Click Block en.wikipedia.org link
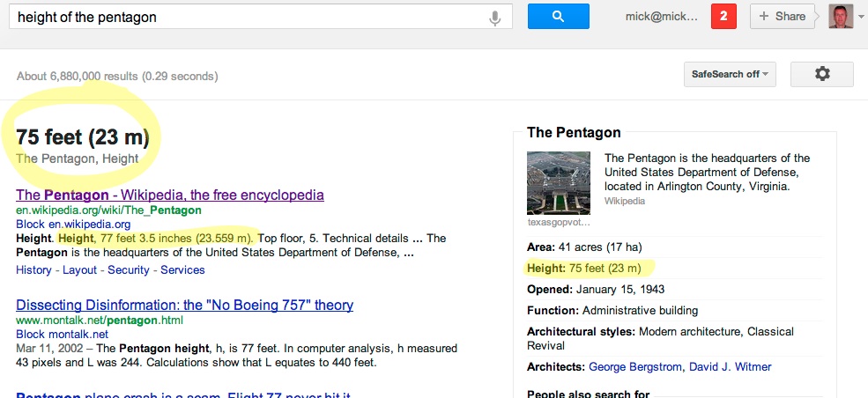The height and width of the screenshot is (398, 868). (x=73, y=225)
